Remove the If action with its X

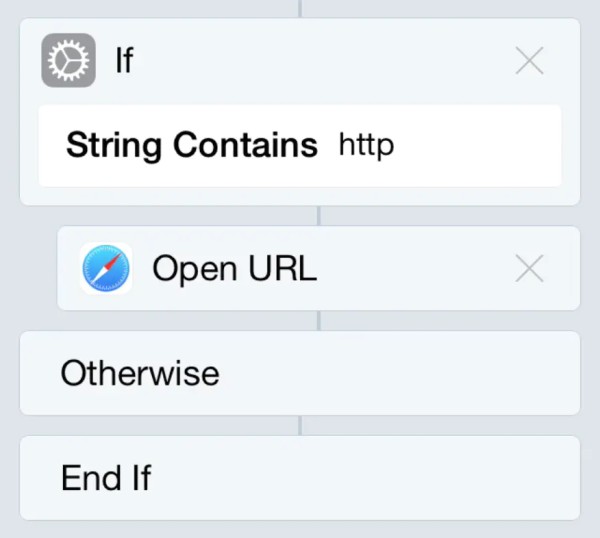coord(530,60)
